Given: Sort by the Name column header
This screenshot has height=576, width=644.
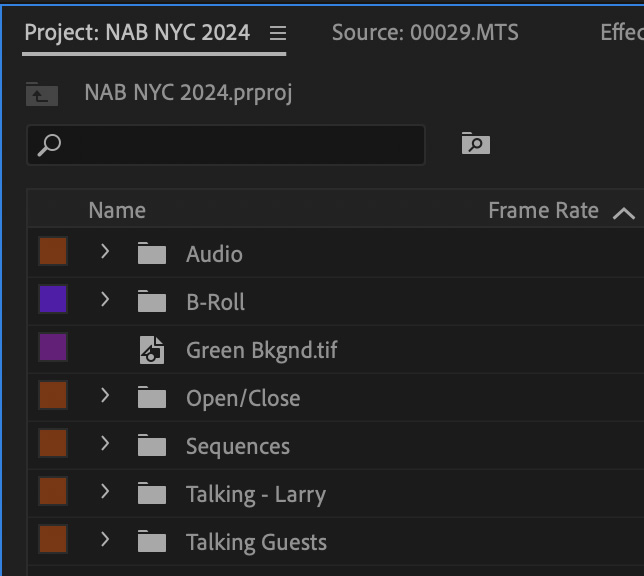Looking at the screenshot, I should [117, 211].
